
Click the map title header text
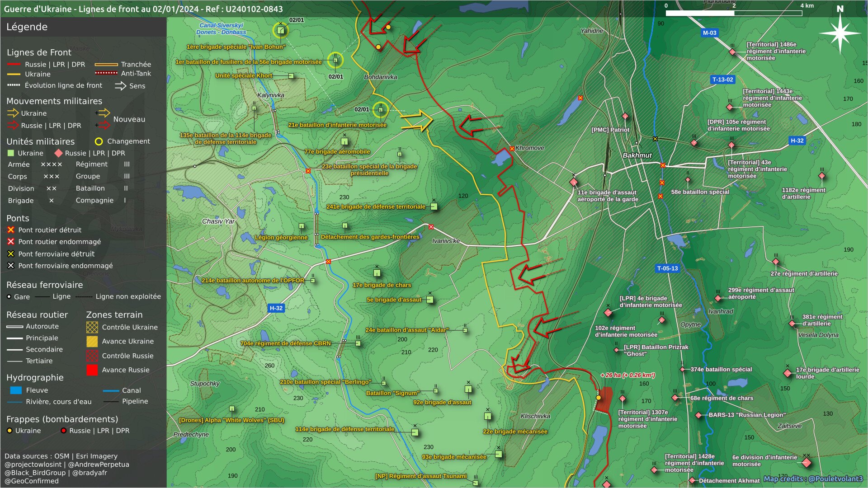(x=143, y=9)
